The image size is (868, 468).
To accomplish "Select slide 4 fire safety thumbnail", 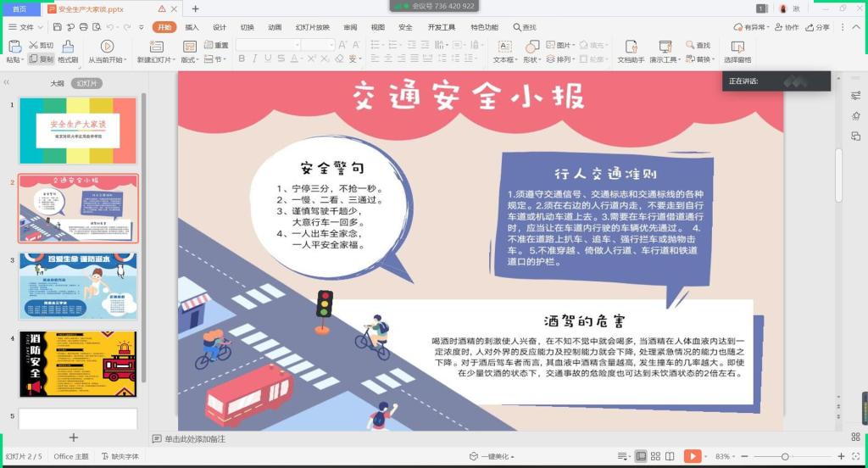I will click(x=77, y=364).
